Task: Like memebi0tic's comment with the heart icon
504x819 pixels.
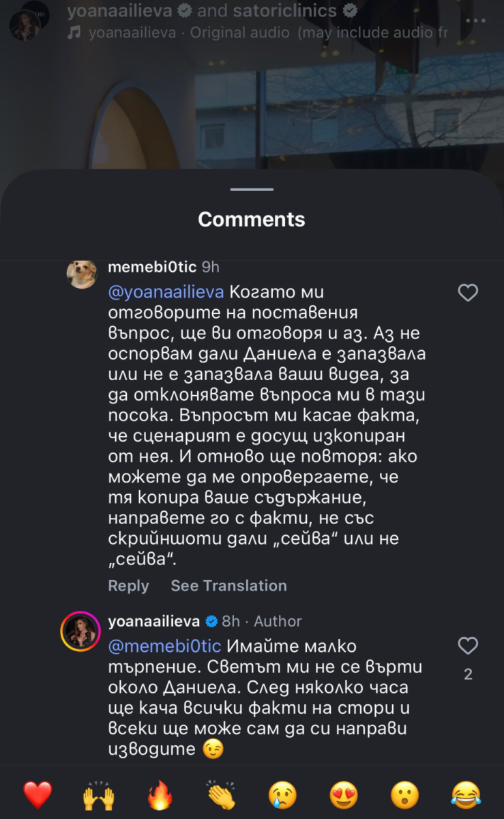Action: (x=468, y=292)
